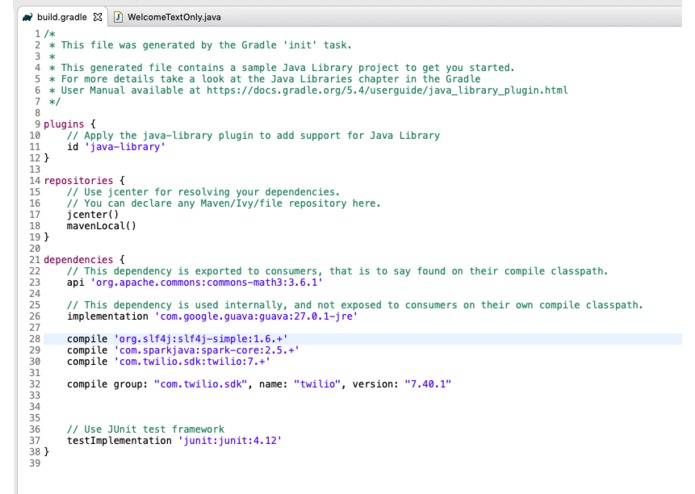This screenshot has width=695, height=494.
Task: Click the 'Apply the java-library plugin' comment
Action: pyautogui.click(x=253, y=136)
